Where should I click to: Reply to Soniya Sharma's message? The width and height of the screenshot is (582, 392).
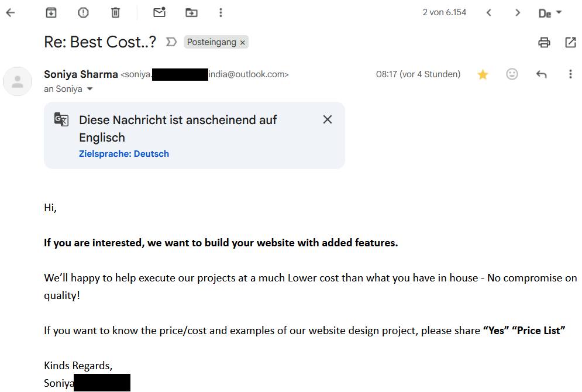coord(541,74)
